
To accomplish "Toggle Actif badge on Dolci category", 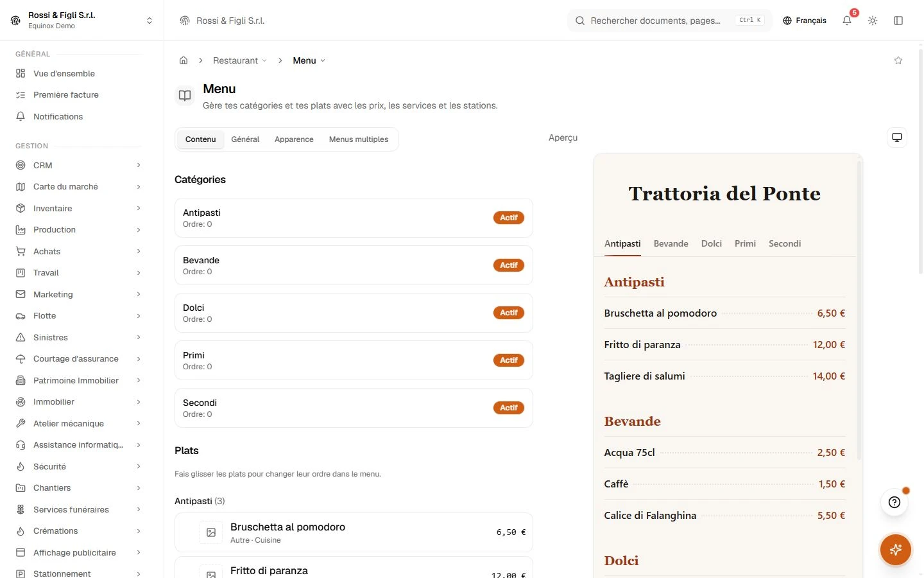I will (x=509, y=313).
